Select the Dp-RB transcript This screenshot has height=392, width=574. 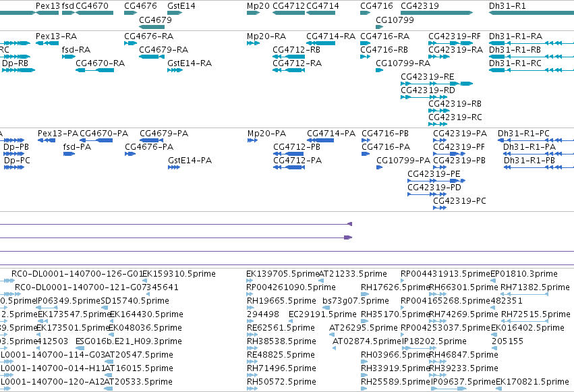18,70
